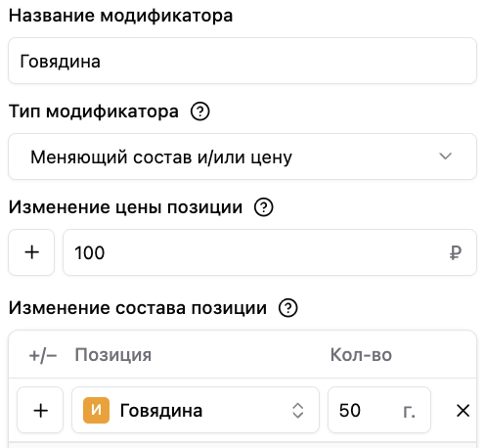Click the г. unit label in the quantity field
485x448 pixels.
pyautogui.click(x=409, y=412)
